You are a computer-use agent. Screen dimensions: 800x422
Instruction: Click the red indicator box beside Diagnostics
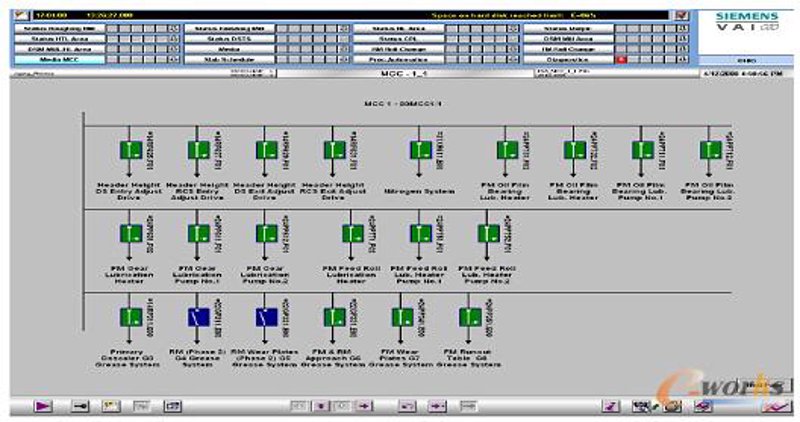coord(622,60)
